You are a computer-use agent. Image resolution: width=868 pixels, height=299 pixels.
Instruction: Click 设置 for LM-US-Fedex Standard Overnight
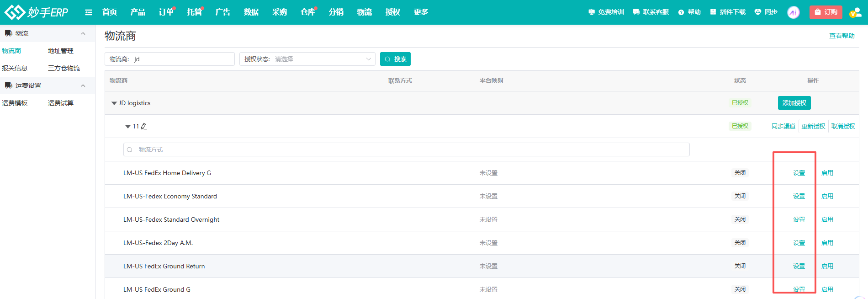tap(799, 219)
